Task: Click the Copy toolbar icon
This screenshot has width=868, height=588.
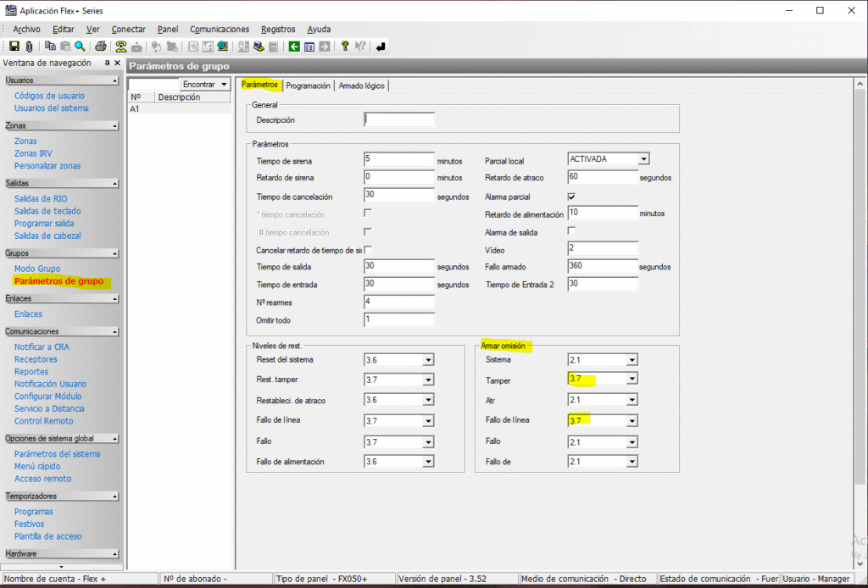Action: click(50, 47)
